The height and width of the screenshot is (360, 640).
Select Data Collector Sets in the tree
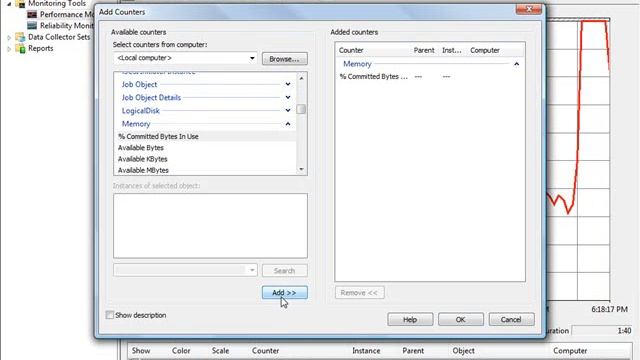(x=59, y=37)
